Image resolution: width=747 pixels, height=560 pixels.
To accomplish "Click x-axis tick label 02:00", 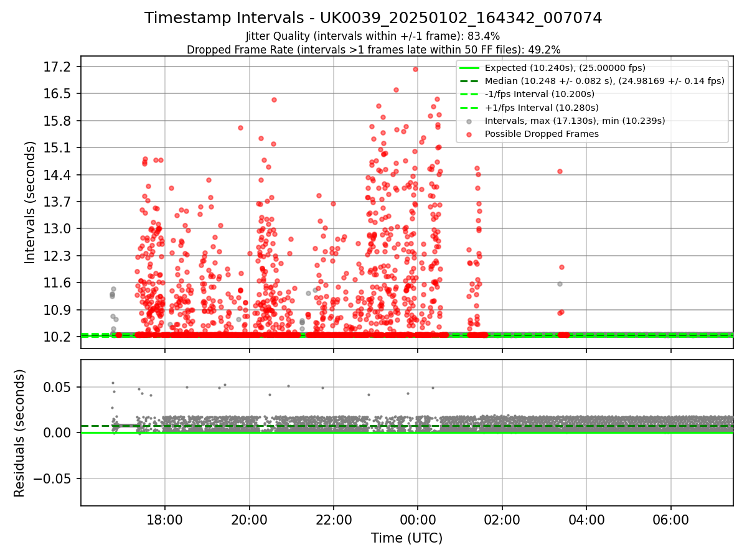I will (x=502, y=520).
